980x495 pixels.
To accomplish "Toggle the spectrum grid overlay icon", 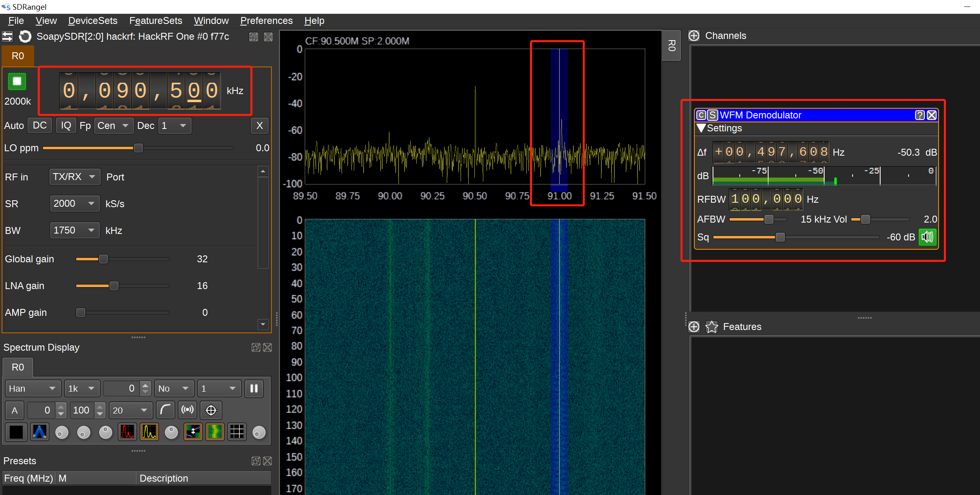I will [x=237, y=432].
